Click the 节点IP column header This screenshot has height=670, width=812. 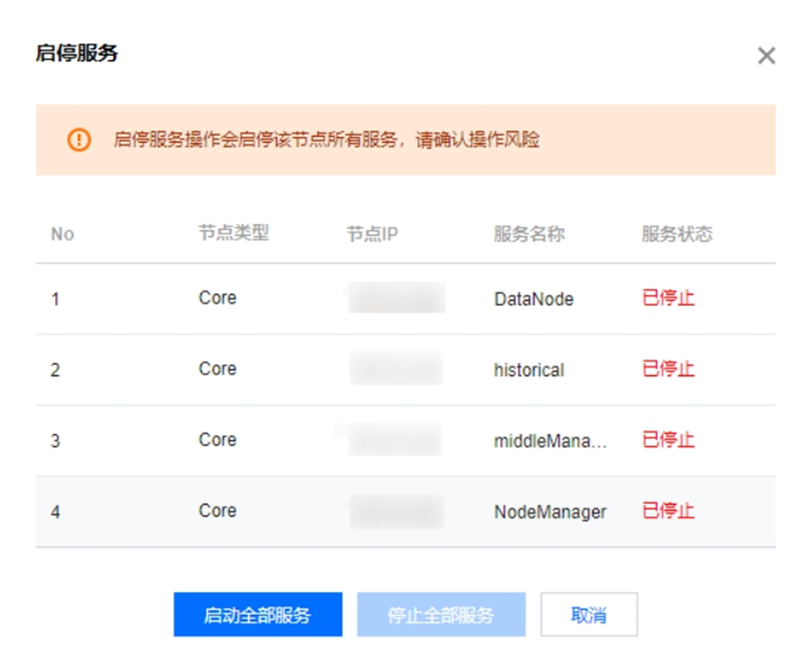(x=372, y=234)
